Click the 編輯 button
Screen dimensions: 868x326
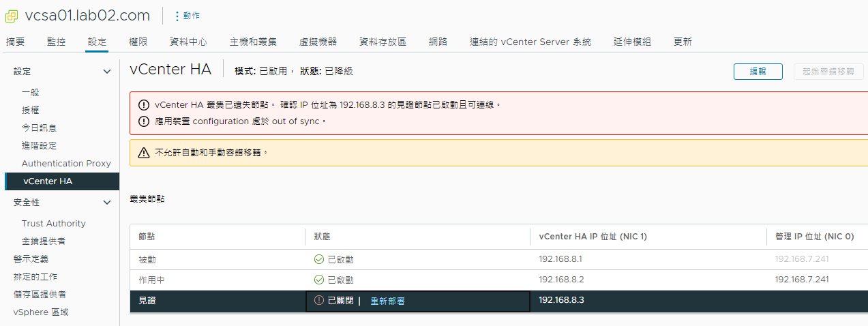(758, 72)
